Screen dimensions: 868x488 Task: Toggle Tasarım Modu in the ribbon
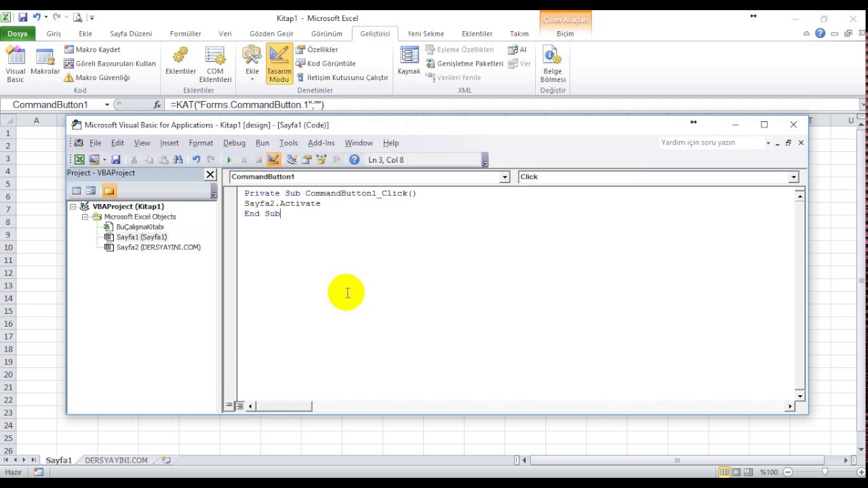pos(279,65)
